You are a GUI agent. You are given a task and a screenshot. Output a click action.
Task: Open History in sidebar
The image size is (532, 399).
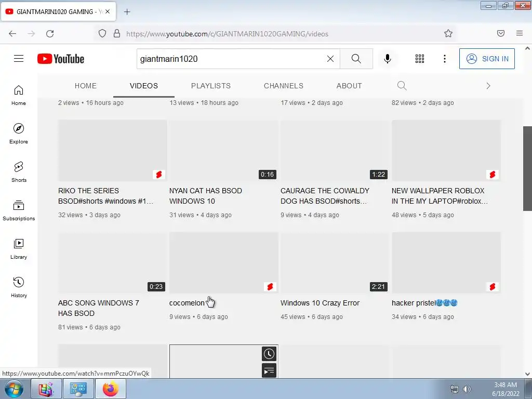19,287
